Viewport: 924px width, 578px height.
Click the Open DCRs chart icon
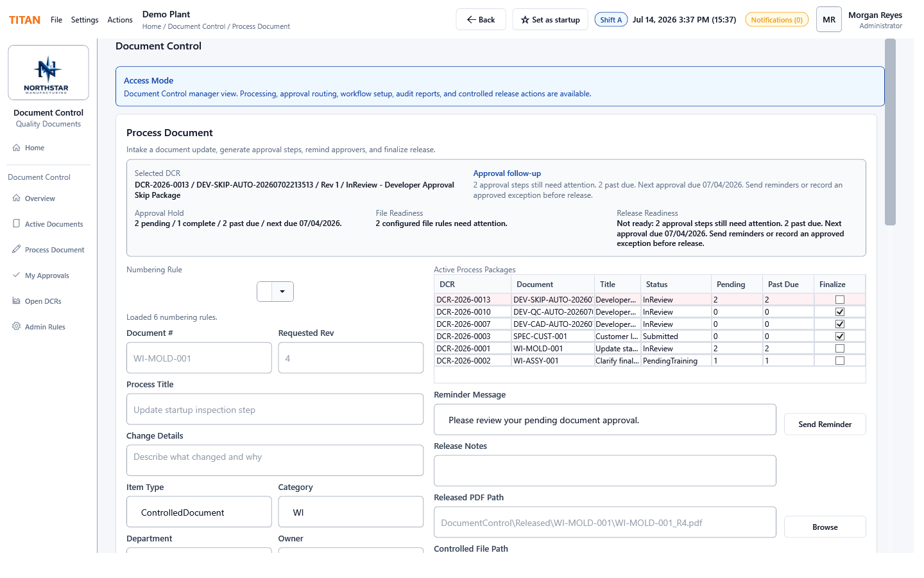point(17,301)
